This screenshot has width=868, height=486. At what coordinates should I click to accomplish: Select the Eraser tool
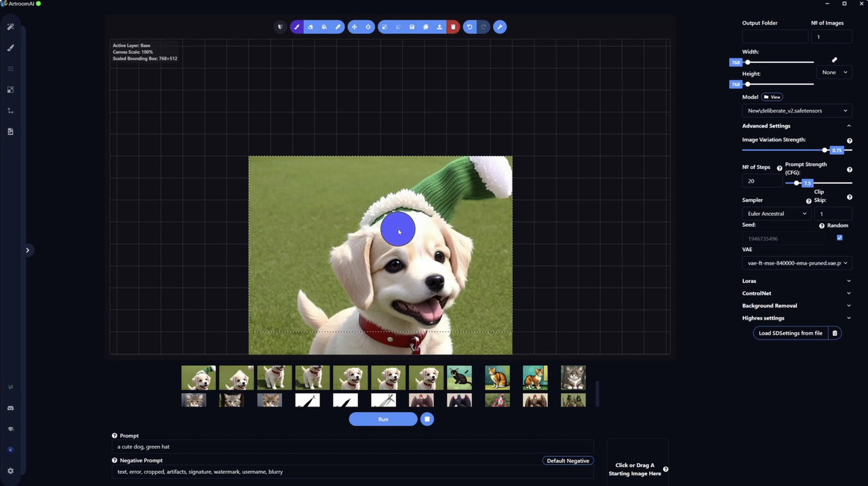pos(310,26)
